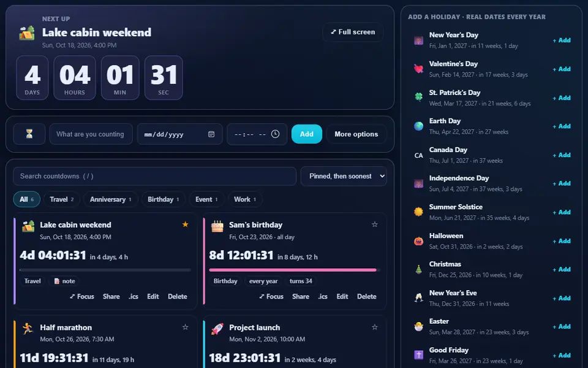Image resolution: width=588 pixels, height=368 pixels.
Task: Click the Full screen button
Action: pyautogui.click(x=353, y=32)
